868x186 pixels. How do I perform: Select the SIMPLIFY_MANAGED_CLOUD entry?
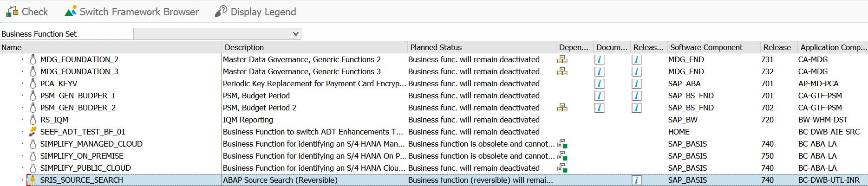(91, 144)
